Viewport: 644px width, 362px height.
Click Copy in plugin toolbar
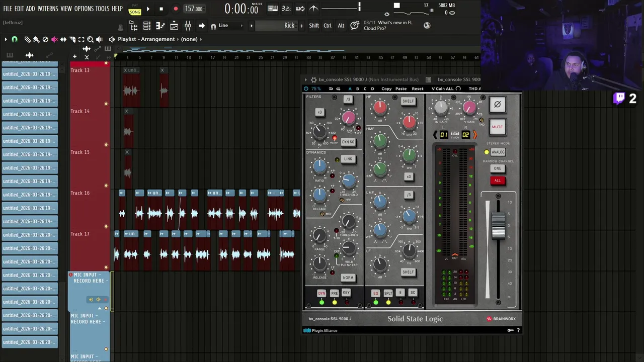point(386,88)
